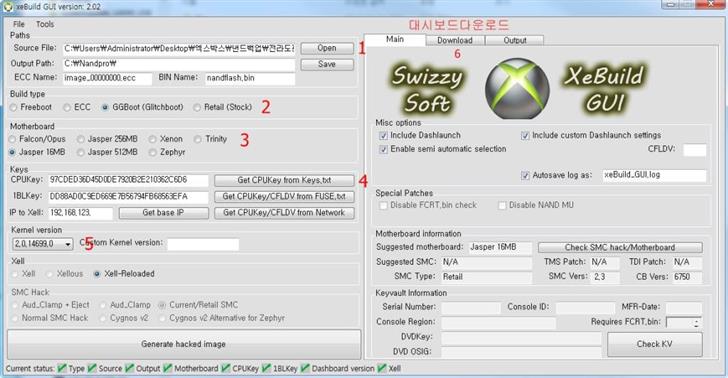
Task: Open the File menu
Action: pos(19,24)
